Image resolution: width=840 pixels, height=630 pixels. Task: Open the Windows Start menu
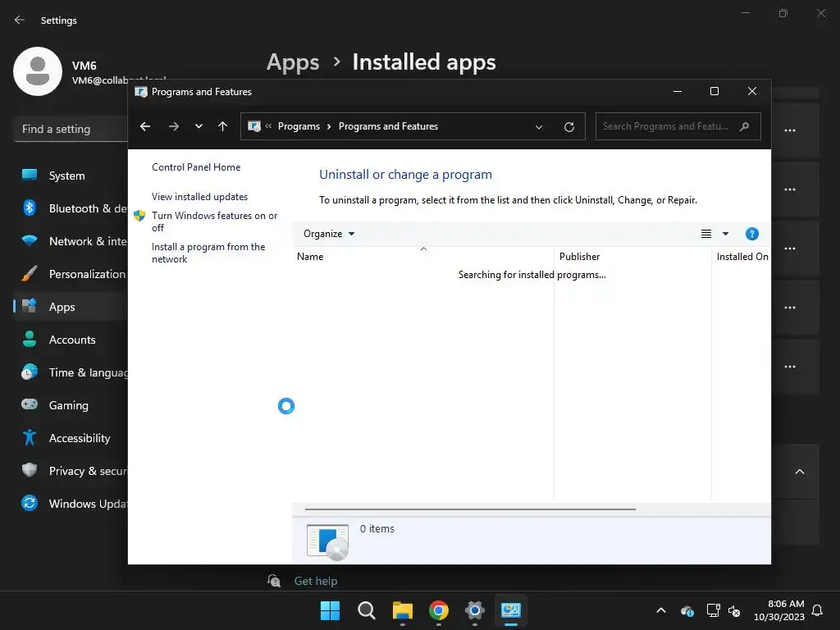click(330, 610)
